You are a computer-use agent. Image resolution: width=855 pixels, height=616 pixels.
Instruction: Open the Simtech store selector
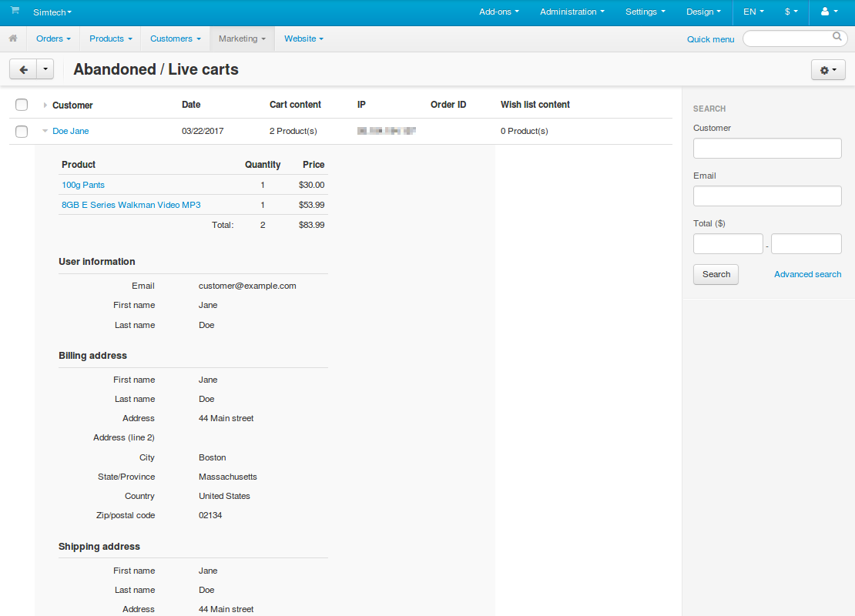[52, 12]
